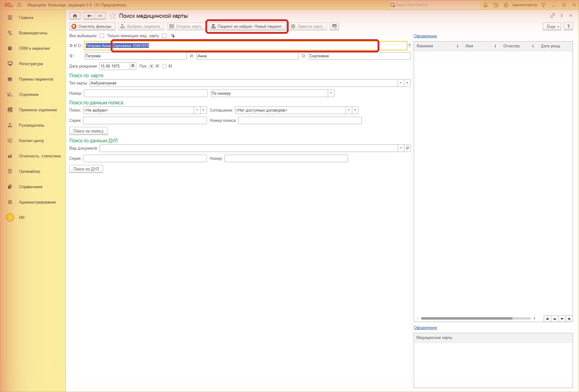This screenshot has height=392, width=579.
Task: Click Пациент не найден. Новый пациент
Action: pos(247,26)
